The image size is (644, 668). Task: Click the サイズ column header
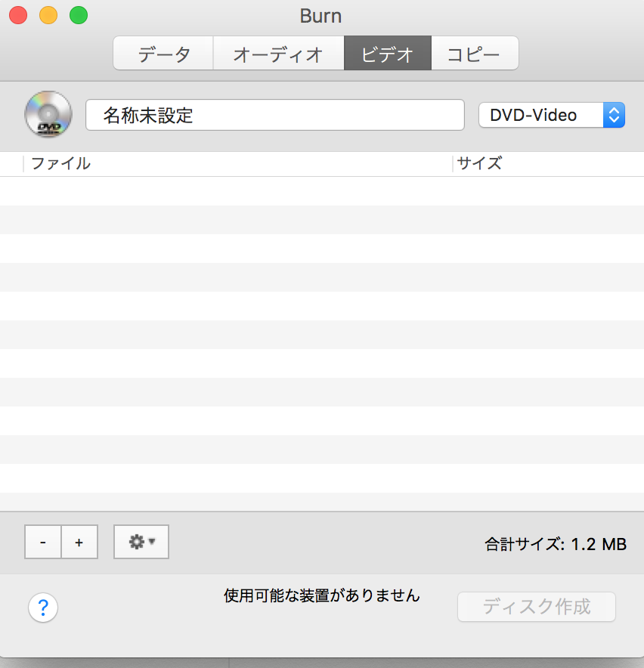pos(548,163)
